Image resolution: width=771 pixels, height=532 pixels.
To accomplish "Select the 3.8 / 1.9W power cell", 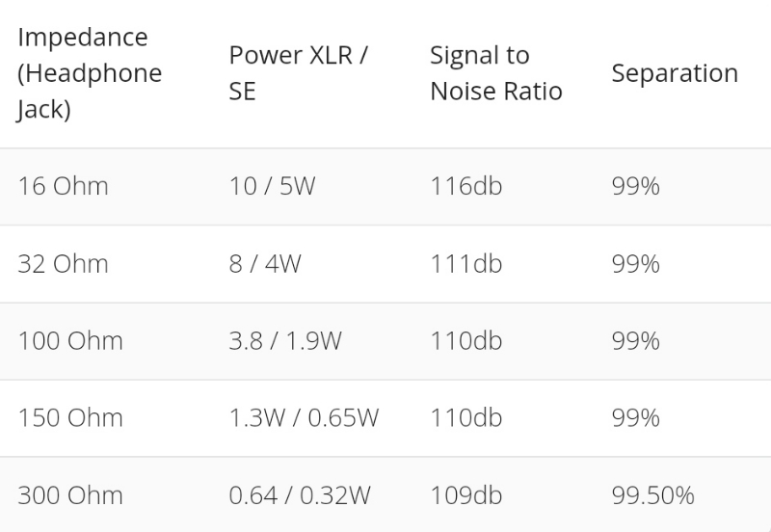I will pos(285,341).
